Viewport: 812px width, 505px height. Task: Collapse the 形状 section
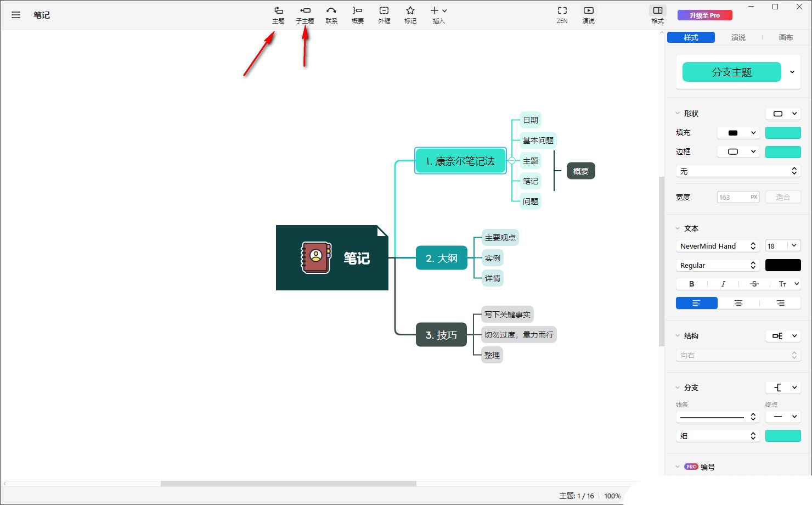pos(678,114)
